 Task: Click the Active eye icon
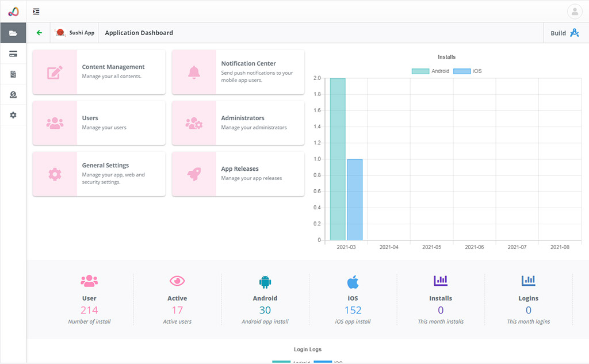(177, 281)
